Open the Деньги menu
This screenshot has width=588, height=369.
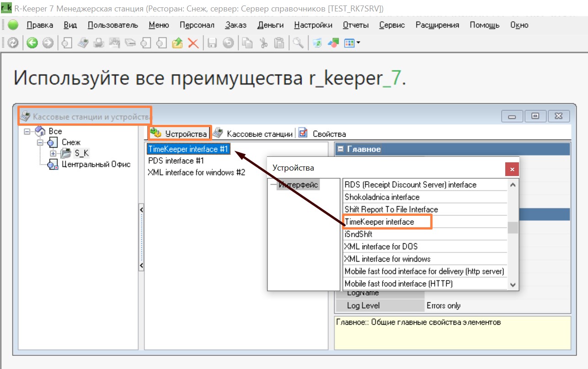pyautogui.click(x=270, y=25)
